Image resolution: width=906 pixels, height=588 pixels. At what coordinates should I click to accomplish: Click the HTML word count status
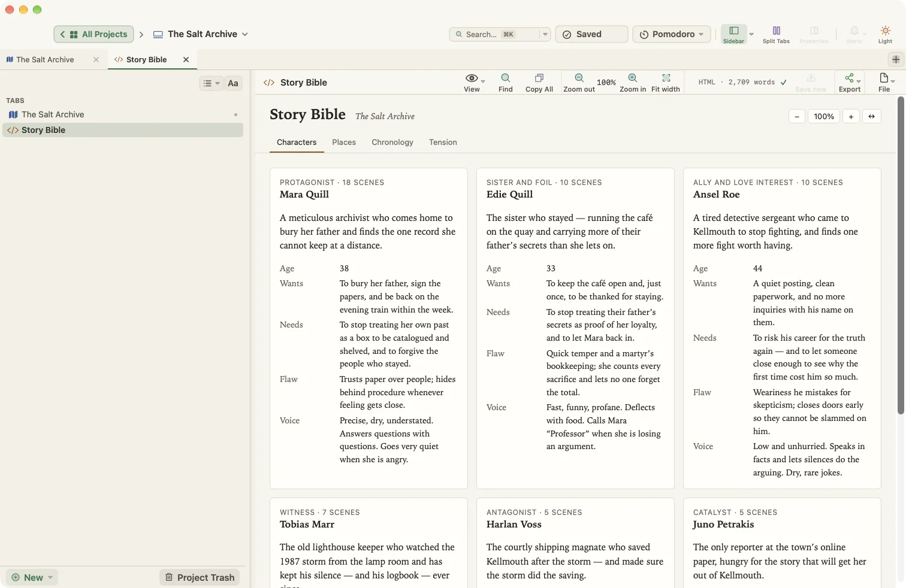(742, 83)
